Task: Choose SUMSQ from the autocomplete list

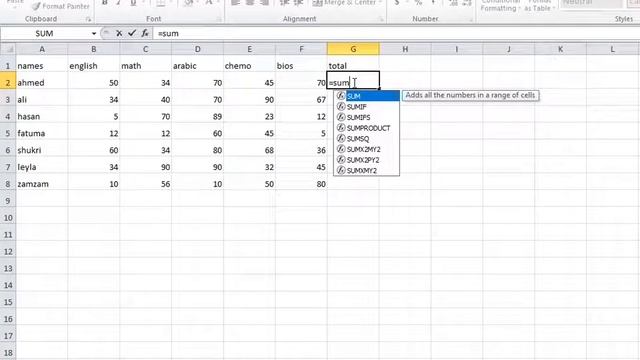Action: (367, 138)
